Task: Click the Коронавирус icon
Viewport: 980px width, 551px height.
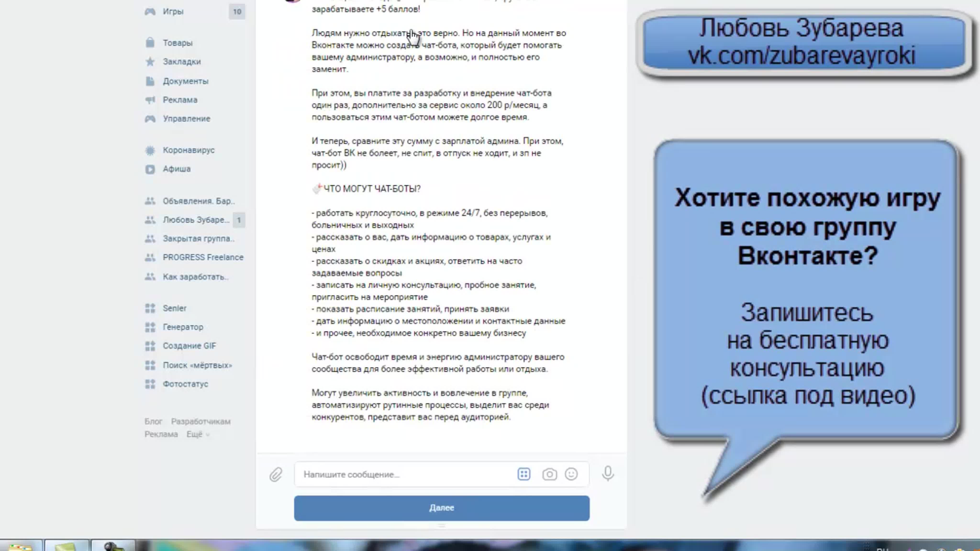Action: tap(150, 150)
